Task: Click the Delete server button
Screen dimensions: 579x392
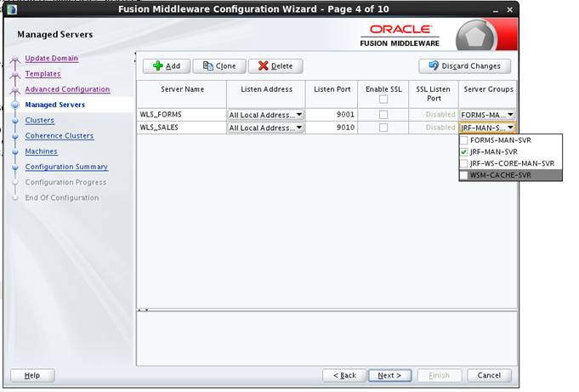Action: click(x=275, y=66)
